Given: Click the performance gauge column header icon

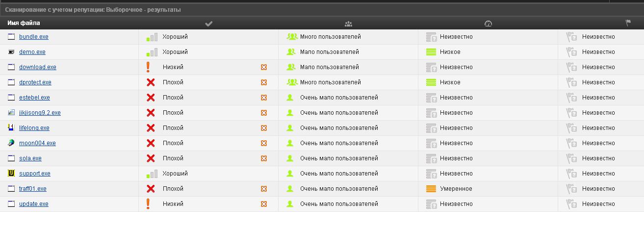Looking at the screenshot, I should point(488,24).
